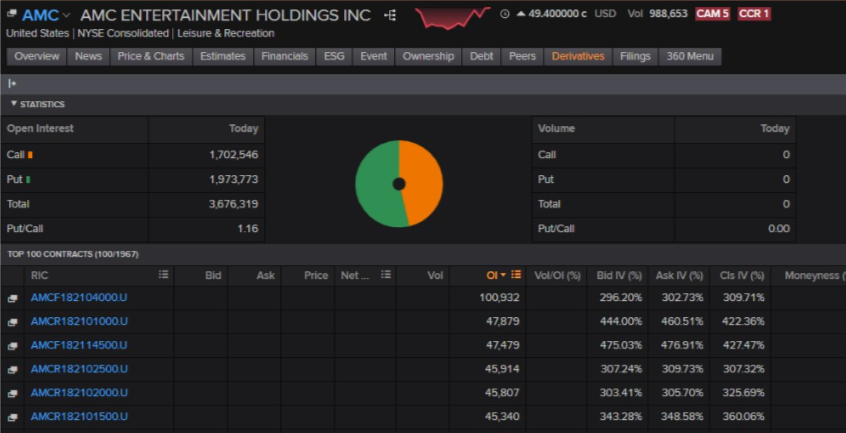This screenshot has height=433, width=846.
Task: Click the total open interest 3,676,319
Action: [x=234, y=204]
